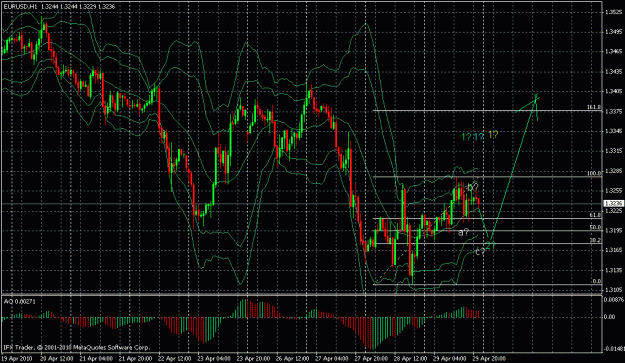Click the 19 Apr 2010 date label

pos(17,358)
